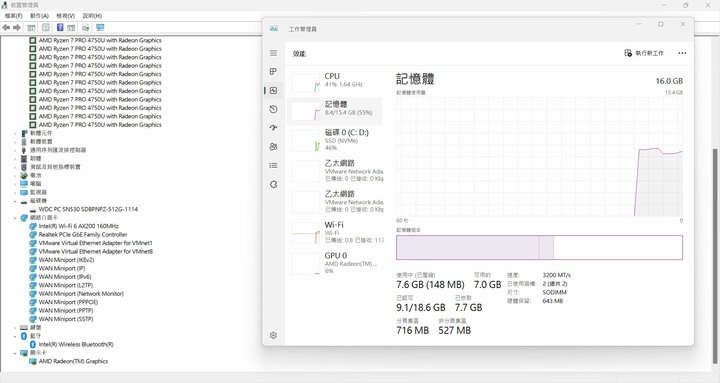Select WAN Miniport (PPPOE)
The image size is (720, 383).
pyautogui.click(x=68, y=302)
